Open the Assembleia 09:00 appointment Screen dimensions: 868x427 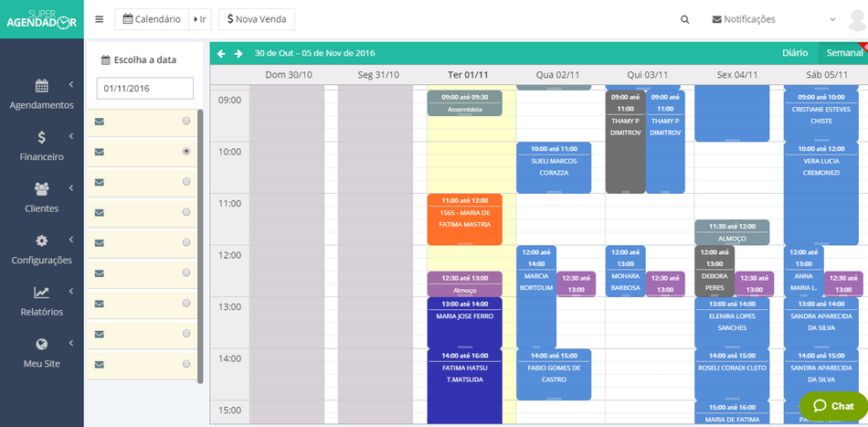[x=464, y=103]
